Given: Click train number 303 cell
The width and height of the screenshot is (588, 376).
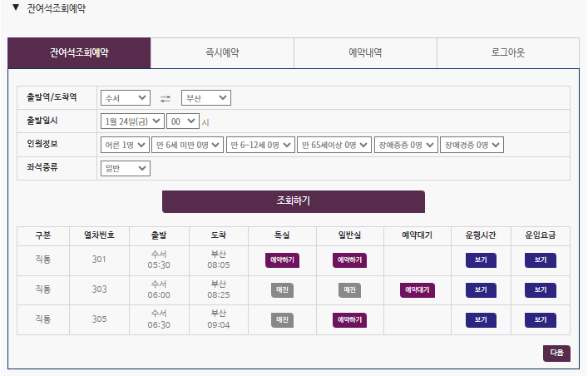Looking at the screenshot, I should (99, 289).
